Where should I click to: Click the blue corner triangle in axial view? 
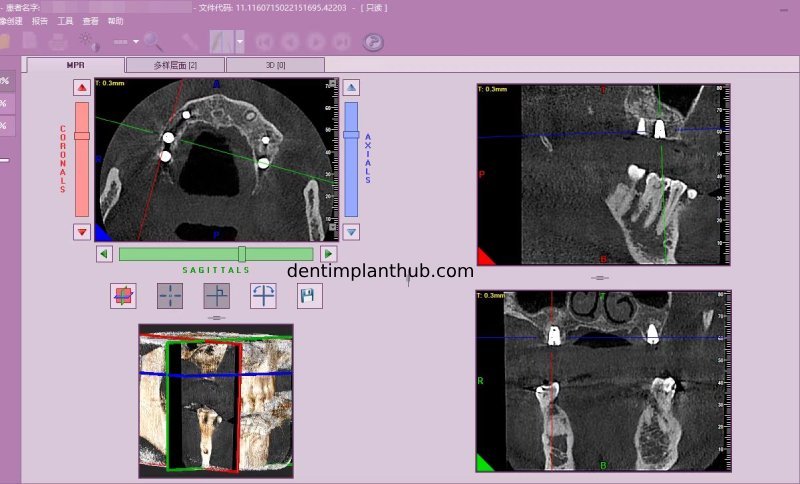(102, 233)
